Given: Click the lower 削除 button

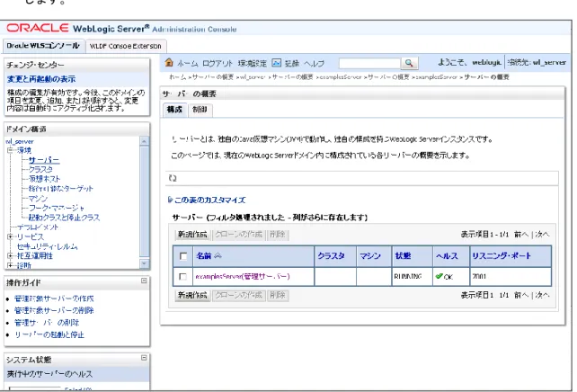Looking at the screenshot, I should tap(278, 295).
